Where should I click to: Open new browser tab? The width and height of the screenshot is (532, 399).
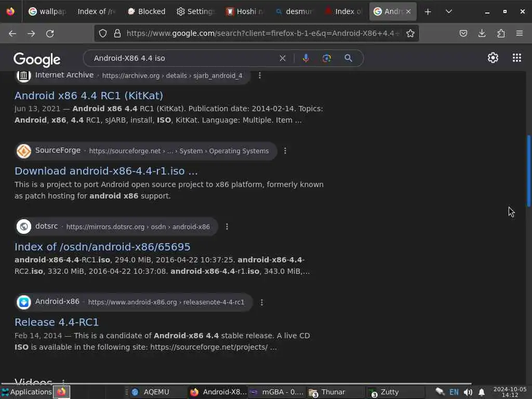click(428, 11)
